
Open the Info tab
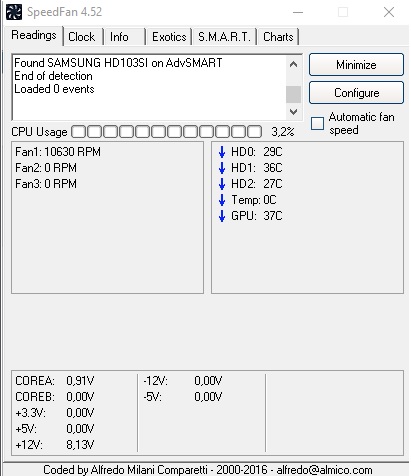click(x=124, y=37)
